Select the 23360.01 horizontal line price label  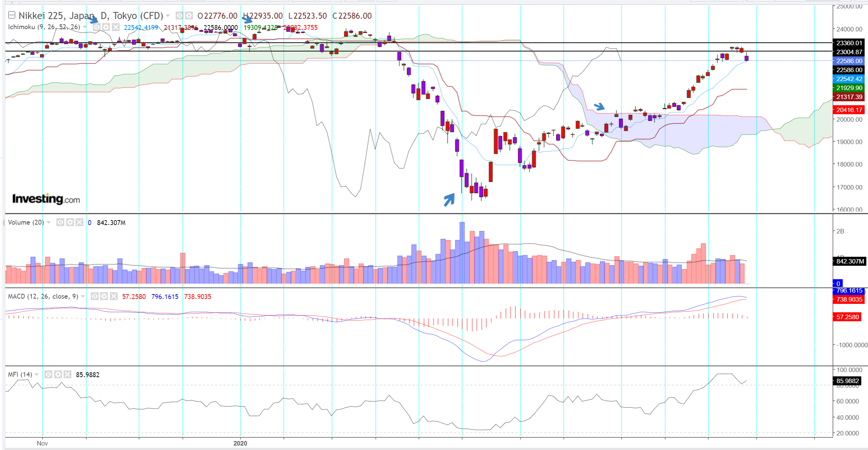point(849,43)
